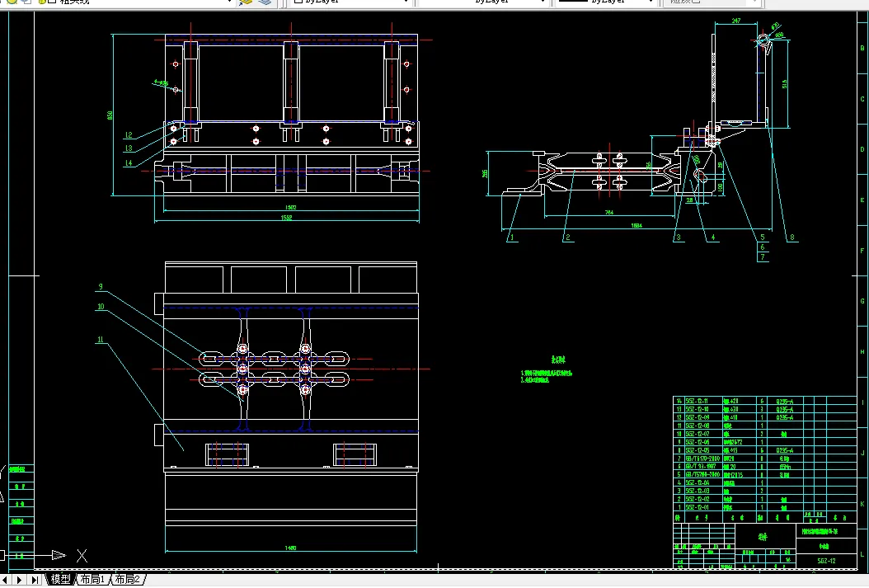The height and width of the screenshot is (588, 869).
Task: Jump to last layout tab arrow button
Action: click(35, 580)
